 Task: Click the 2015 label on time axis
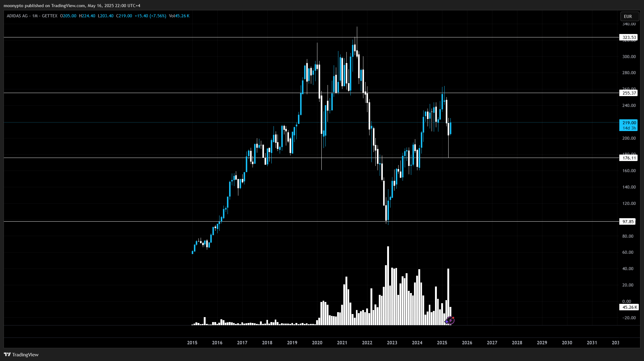[x=192, y=342]
